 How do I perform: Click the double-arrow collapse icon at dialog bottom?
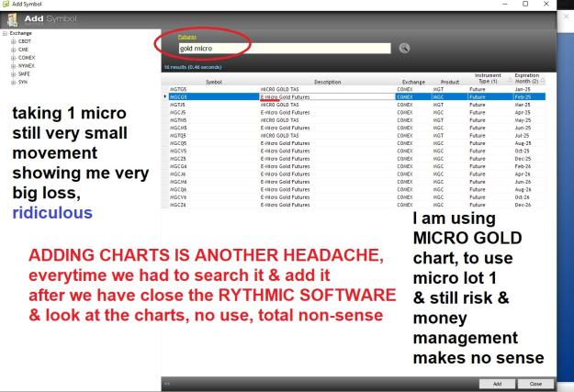click(x=167, y=384)
